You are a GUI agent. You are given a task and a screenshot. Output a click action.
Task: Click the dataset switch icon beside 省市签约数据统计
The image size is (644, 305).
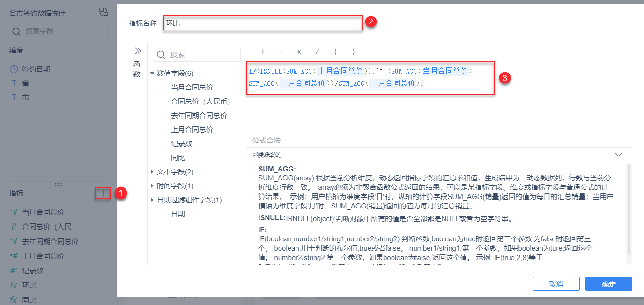click(104, 13)
